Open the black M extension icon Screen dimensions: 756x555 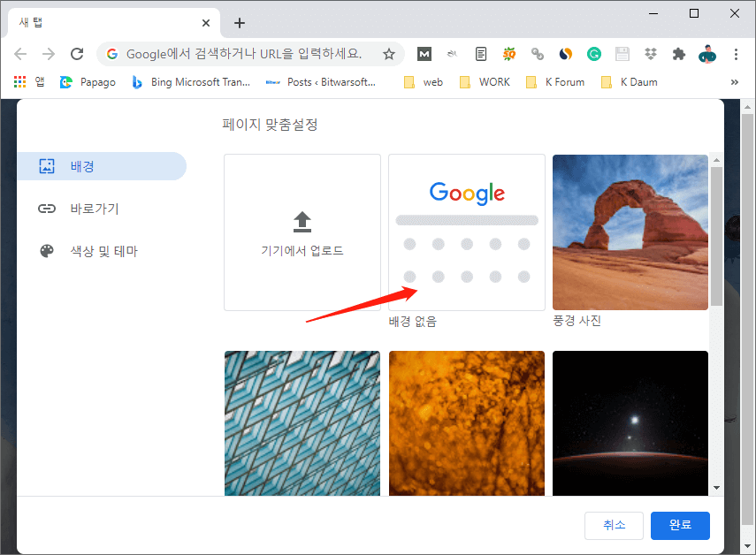click(424, 54)
